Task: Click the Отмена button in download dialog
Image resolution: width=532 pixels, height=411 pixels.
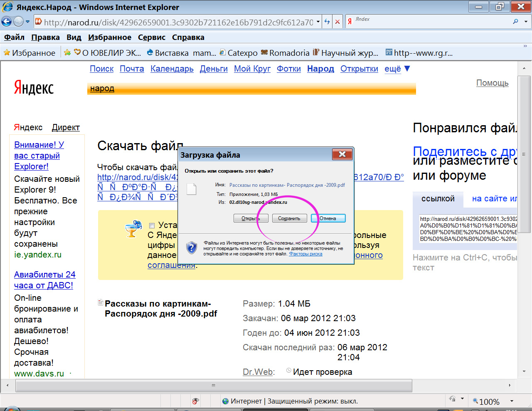Action: 328,218
